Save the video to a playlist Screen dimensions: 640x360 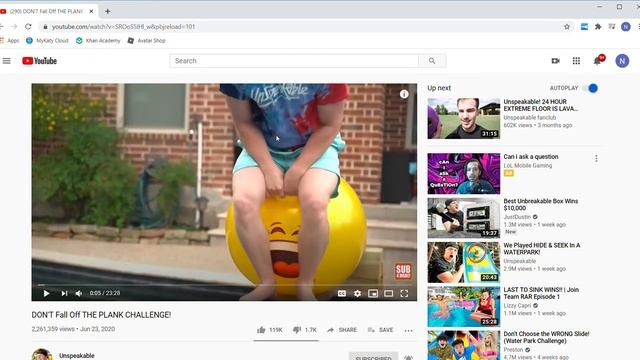tap(380, 329)
